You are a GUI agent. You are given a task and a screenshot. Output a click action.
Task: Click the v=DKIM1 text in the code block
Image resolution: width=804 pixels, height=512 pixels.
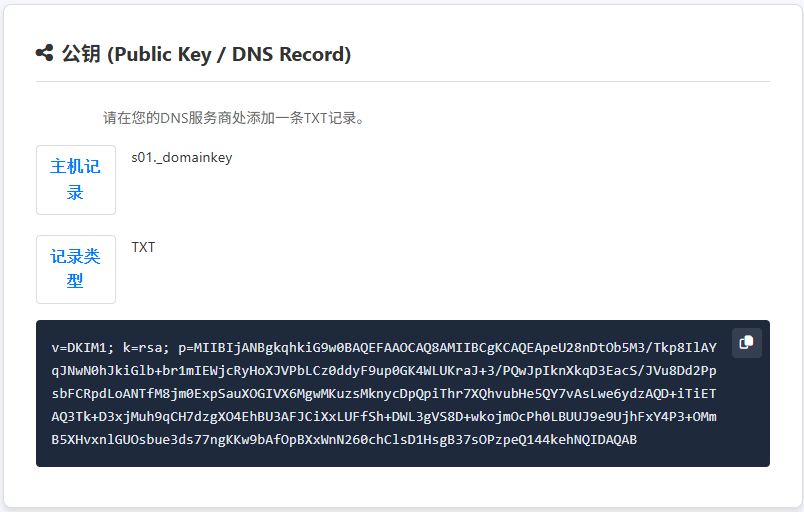(x=84, y=348)
